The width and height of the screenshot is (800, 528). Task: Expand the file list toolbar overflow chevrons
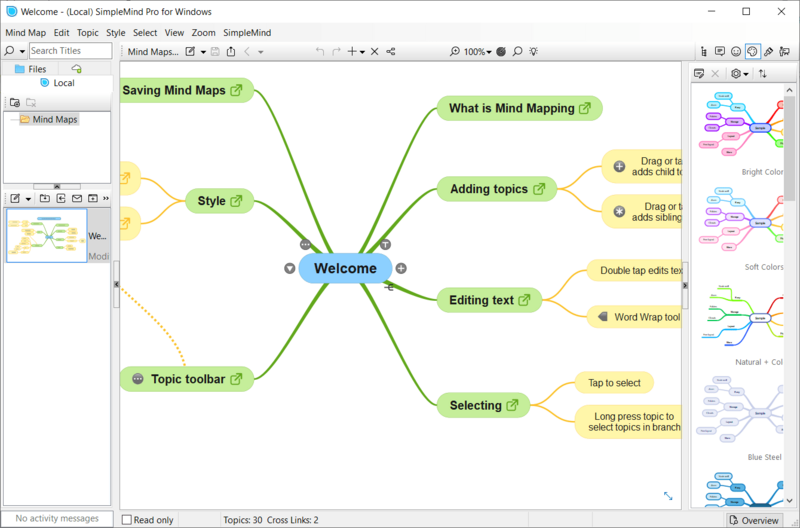point(106,198)
